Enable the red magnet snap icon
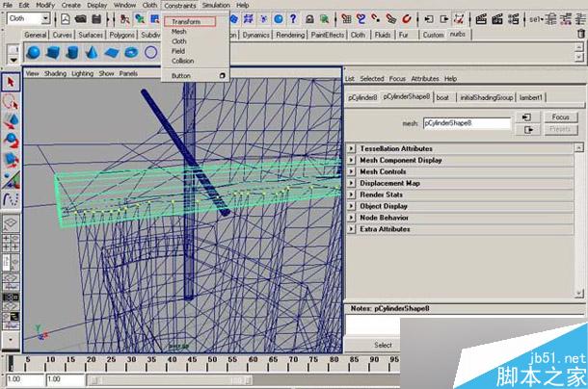The height and width of the screenshot is (389, 588). 407,18
